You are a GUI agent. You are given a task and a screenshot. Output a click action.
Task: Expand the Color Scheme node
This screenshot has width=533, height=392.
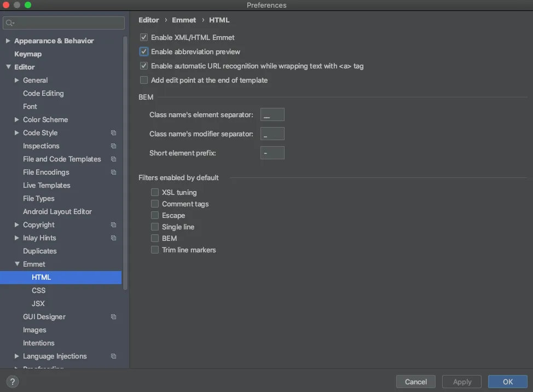tap(17, 120)
